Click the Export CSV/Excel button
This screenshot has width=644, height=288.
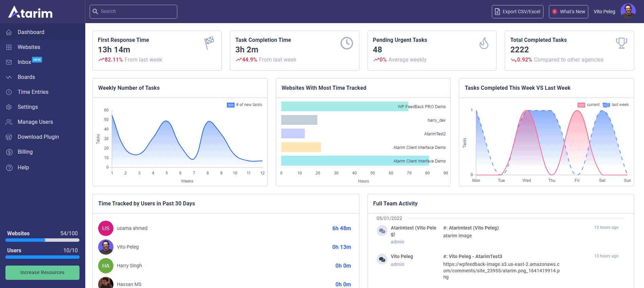(x=517, y=12)
